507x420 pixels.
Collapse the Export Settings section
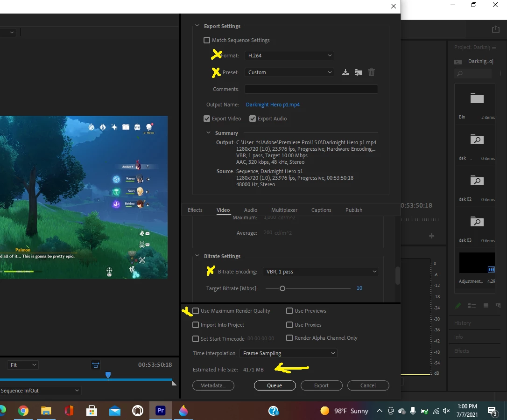point(197,26)
